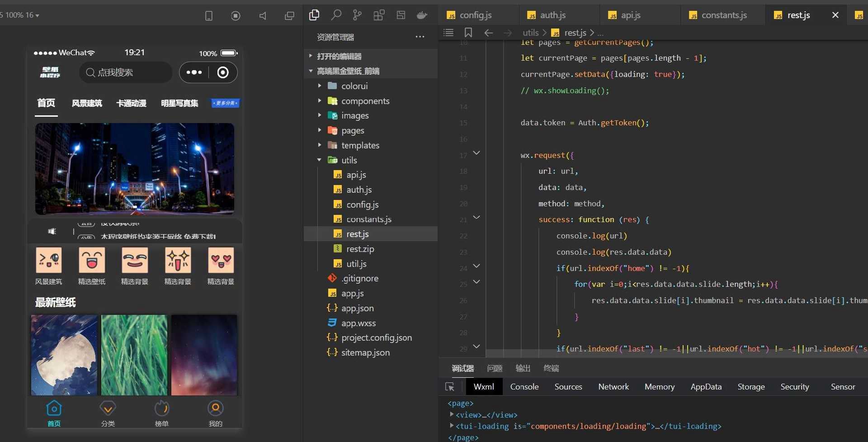Click the phone device simulator icon
Viewport: 868px width, 442px height.
(209, 16)
